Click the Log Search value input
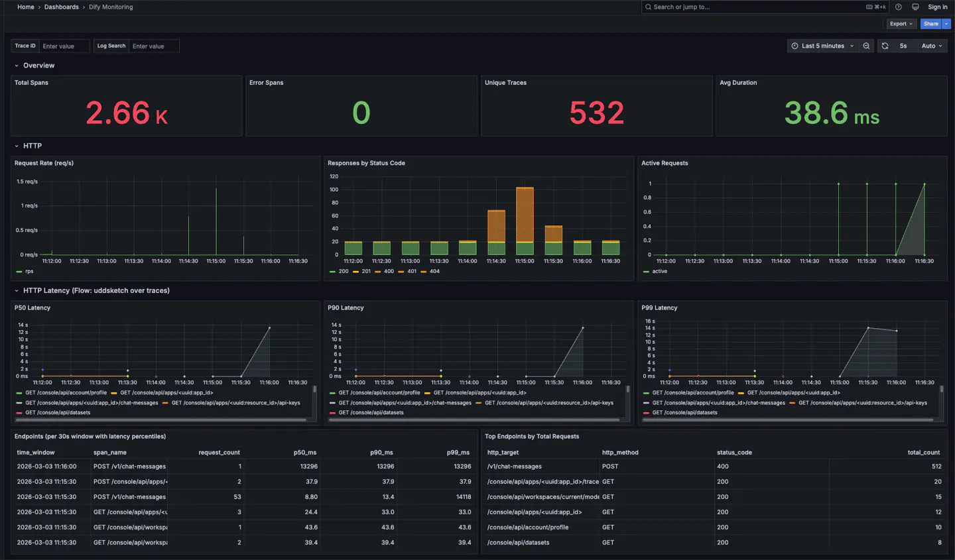 pyautogui.click(x=155, y=46)
